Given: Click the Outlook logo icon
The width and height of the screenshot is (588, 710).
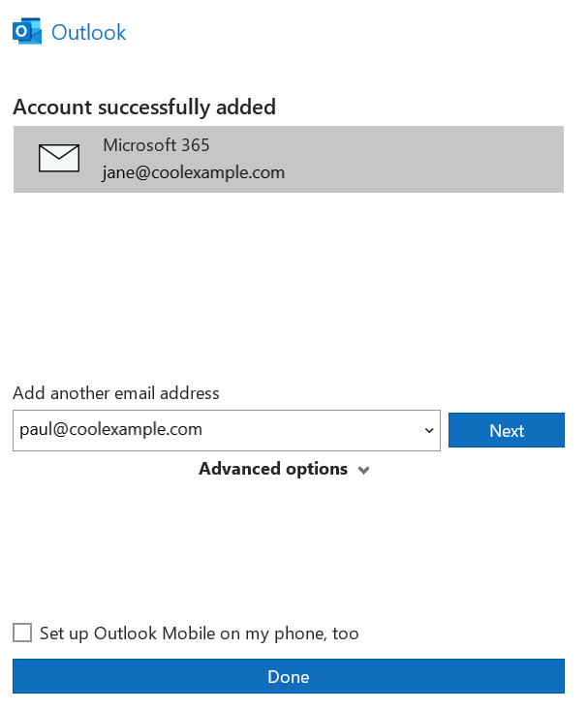Looking at the screenshot, I should point(27,33).
